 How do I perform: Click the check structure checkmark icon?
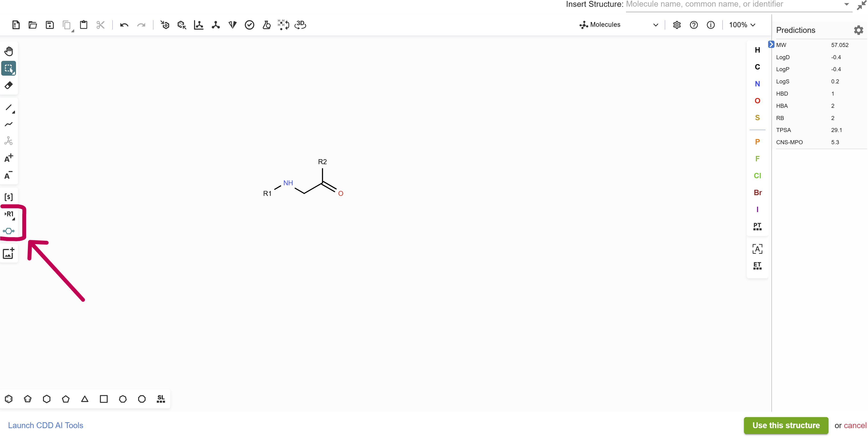tap(249, 25)
